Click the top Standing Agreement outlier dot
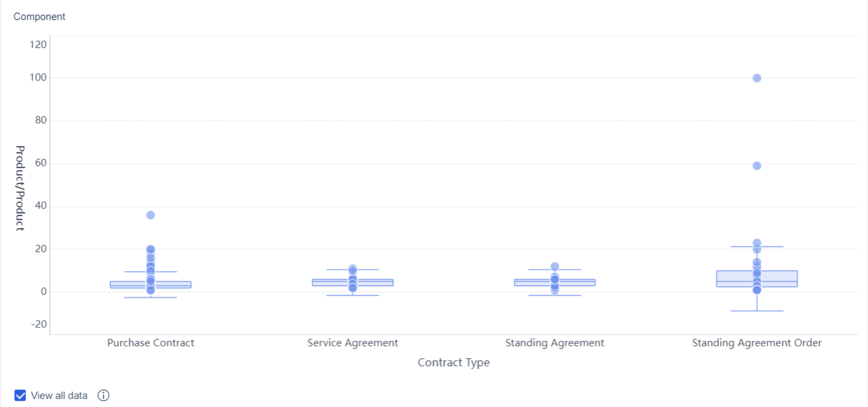 pos(555,266)
